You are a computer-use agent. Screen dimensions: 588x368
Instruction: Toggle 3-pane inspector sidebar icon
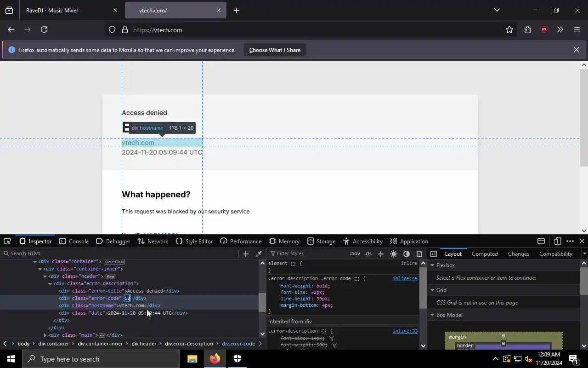click(434, 253)
